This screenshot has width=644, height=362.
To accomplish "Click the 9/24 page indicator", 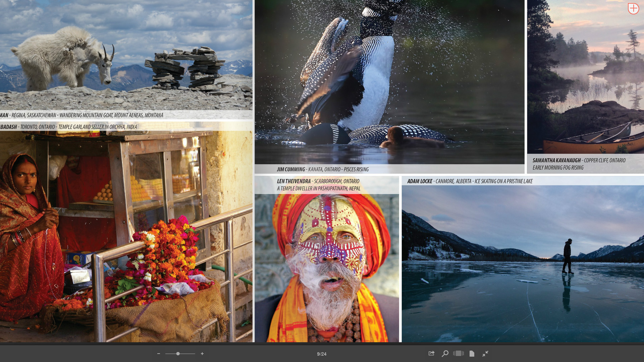I will [322, 354].
